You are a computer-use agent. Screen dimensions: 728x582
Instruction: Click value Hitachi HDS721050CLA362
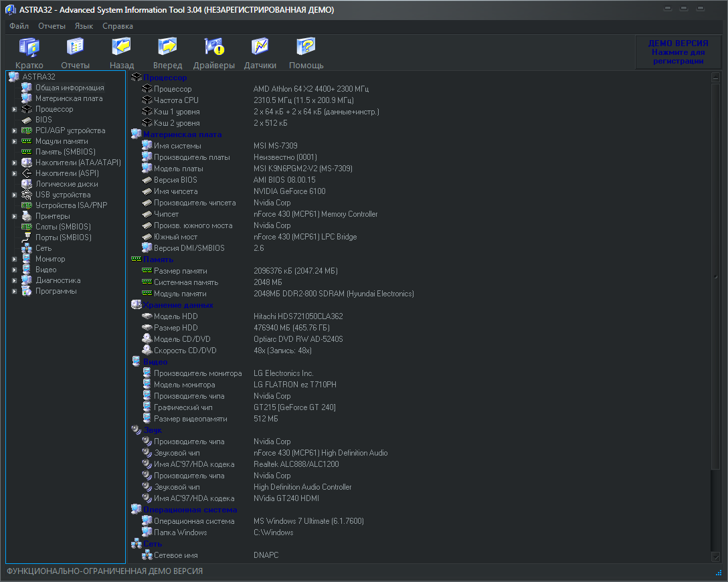tap(298, 316)
